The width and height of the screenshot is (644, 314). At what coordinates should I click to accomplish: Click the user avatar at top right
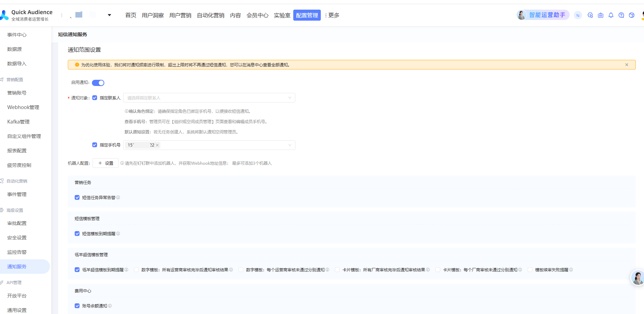pos(642,15)
